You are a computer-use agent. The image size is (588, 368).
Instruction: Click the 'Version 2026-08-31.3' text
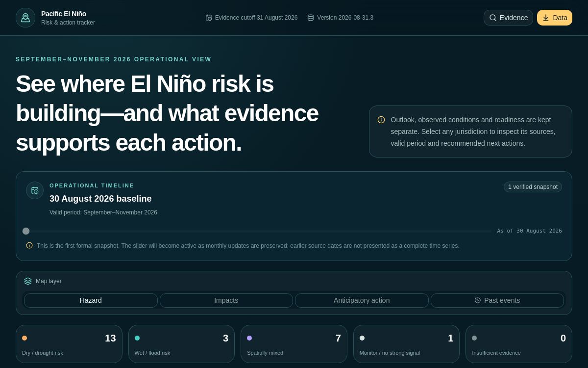[345, 18]
